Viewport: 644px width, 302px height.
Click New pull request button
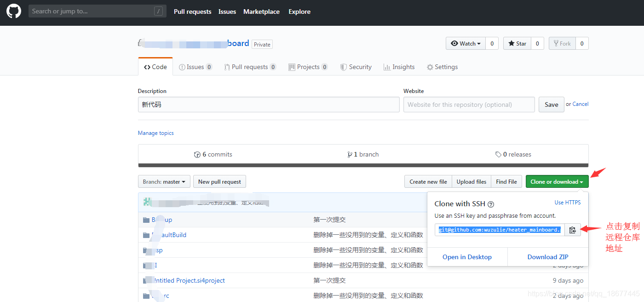(219, 181)
